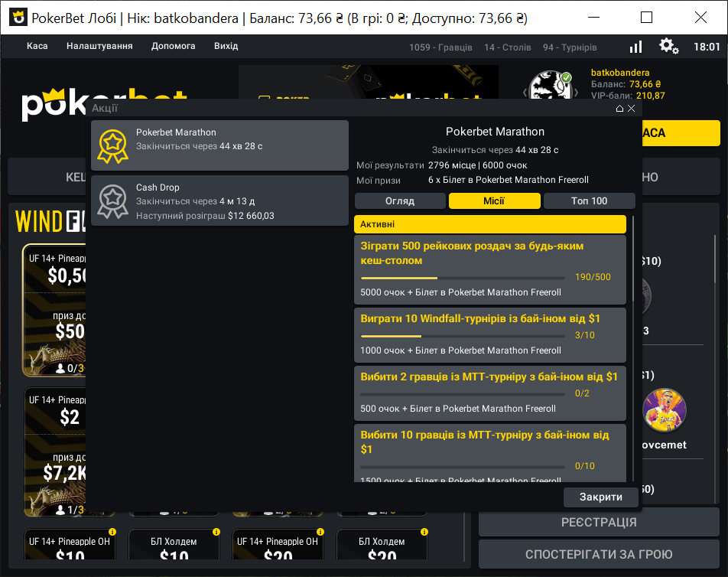Click the 14 - Столів counter
The image size is (728, 577).
pyautogui.click(x=508, y=47)
